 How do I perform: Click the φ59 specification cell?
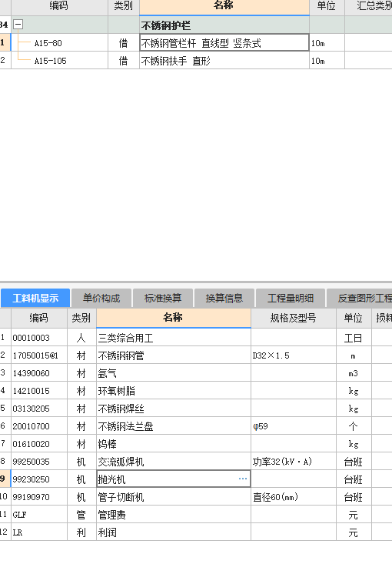[x=294, y=425]
